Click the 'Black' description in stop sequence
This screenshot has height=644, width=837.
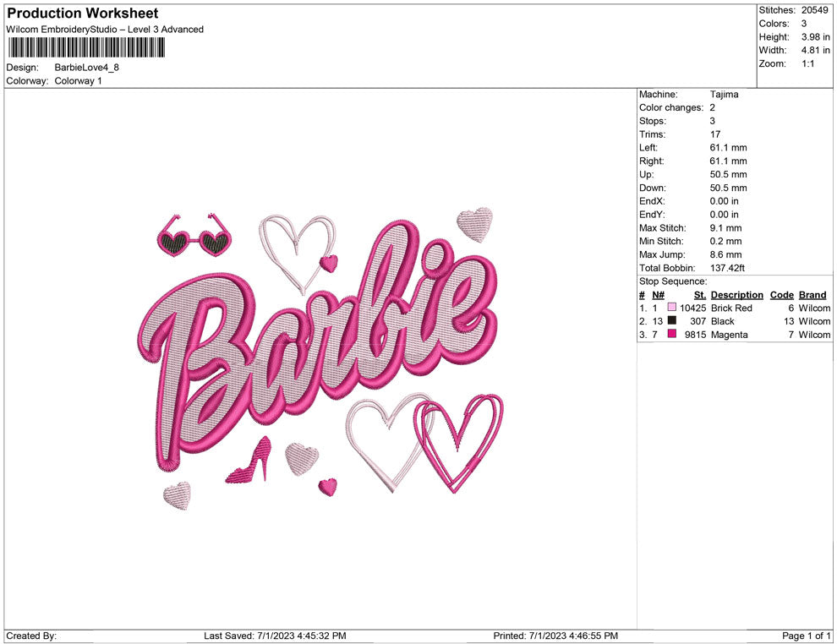pyautogui.click(x=722, y=321)
